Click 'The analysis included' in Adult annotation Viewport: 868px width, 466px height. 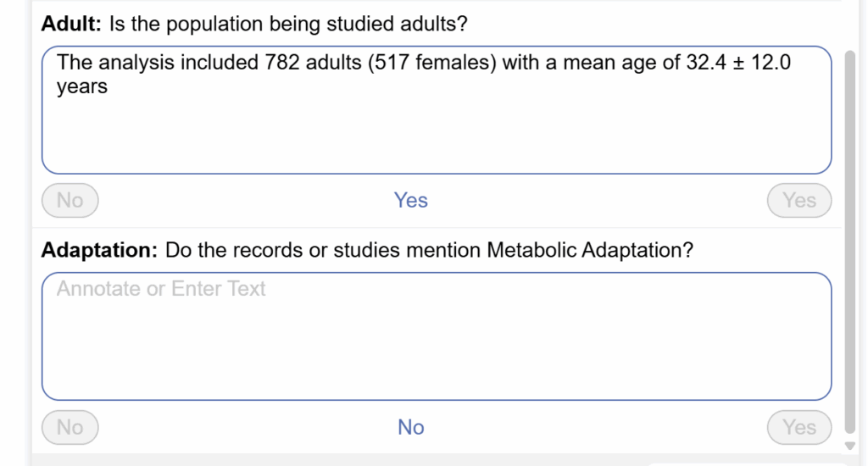pyautogui.click(x=136, y=62)
